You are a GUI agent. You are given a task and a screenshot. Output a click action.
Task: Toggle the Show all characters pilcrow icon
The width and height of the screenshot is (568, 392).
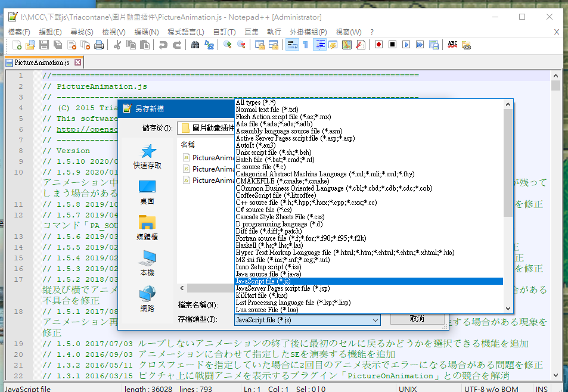pyautogui.click(x=305, y=45)
